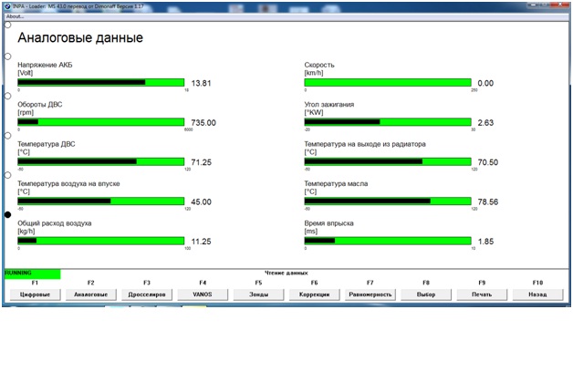Click the Угол зажигания bar
573x392 pixels.
coord(388,122)
